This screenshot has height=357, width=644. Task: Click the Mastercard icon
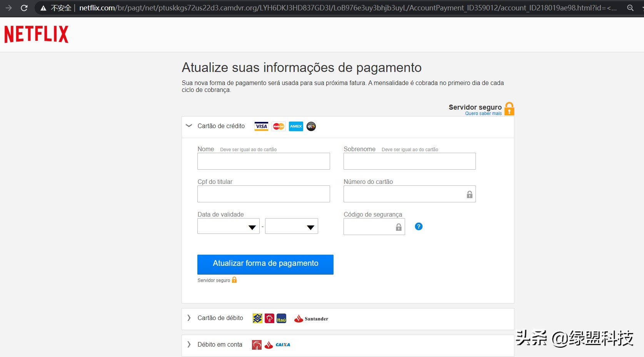pyautogui.click(x=279, y=126)
